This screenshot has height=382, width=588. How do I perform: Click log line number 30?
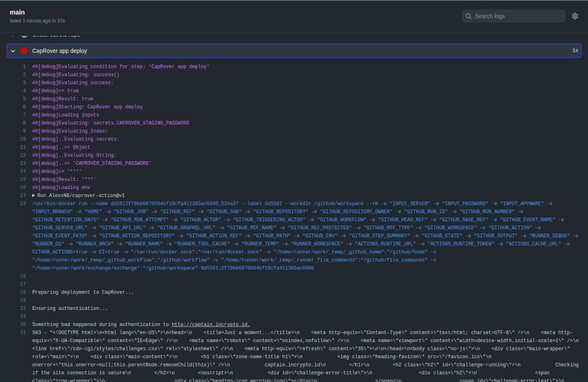23,325
